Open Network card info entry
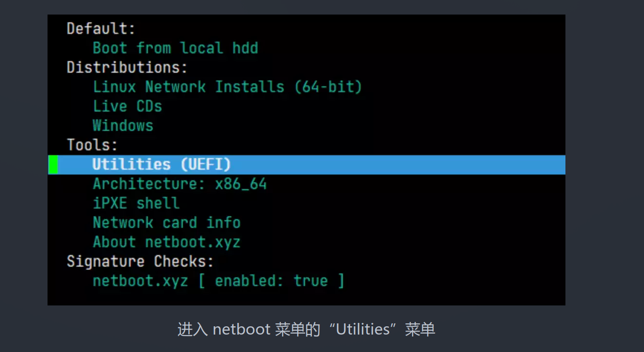This screenshot has height=352, width=644. click(x=166, y=223)
